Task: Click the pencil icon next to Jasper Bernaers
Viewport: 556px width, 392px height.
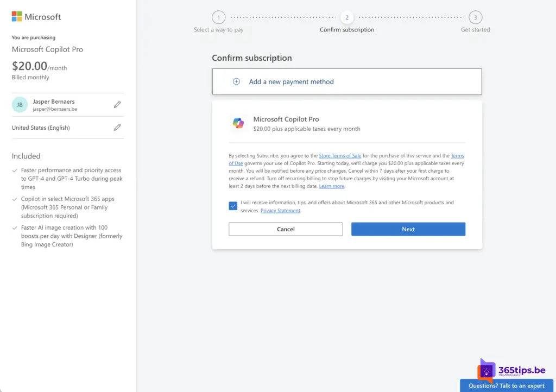Action: tap(117, 105)
